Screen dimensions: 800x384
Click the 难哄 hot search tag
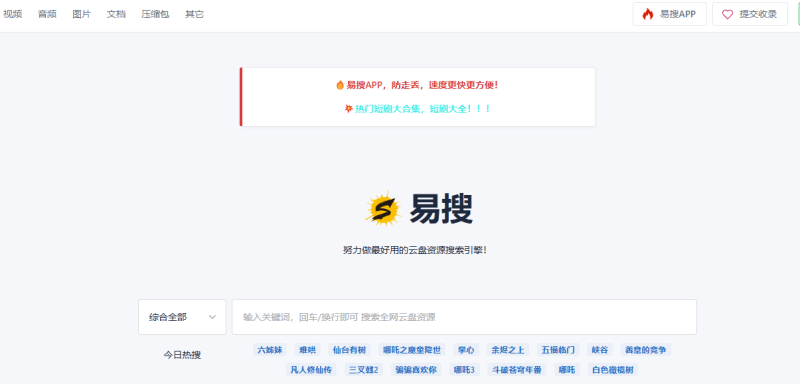(x=308, y=350)
